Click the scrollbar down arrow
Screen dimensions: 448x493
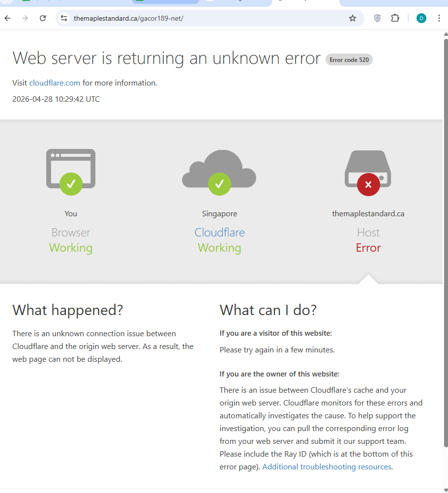(446, 490)
